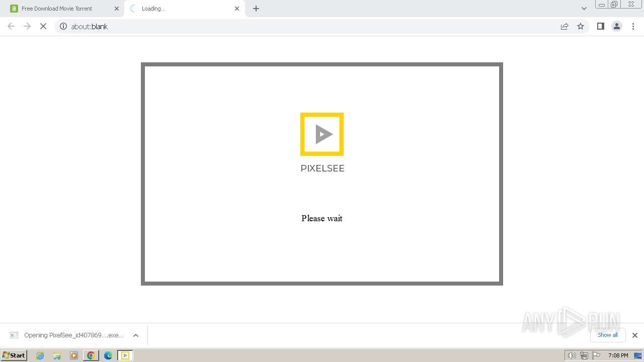Open Microsoft Edge from taskbar
The width and height of the screenshot is (644, 362).
(108, 355)
